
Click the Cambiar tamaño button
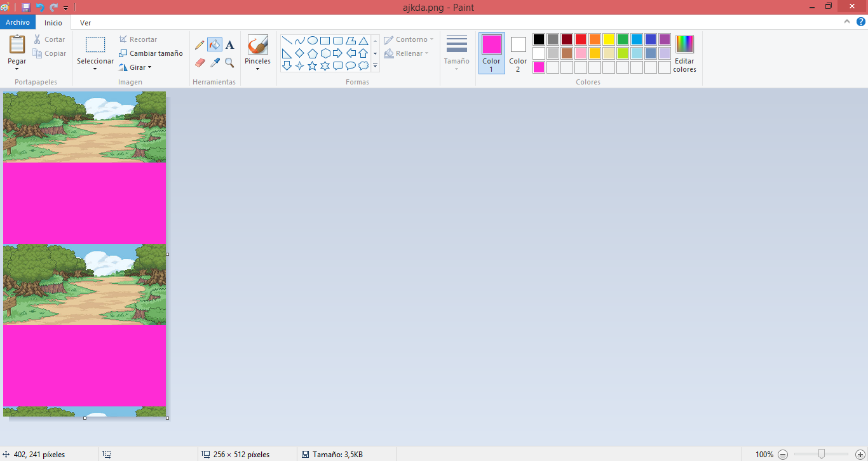(x=151, y=53)
